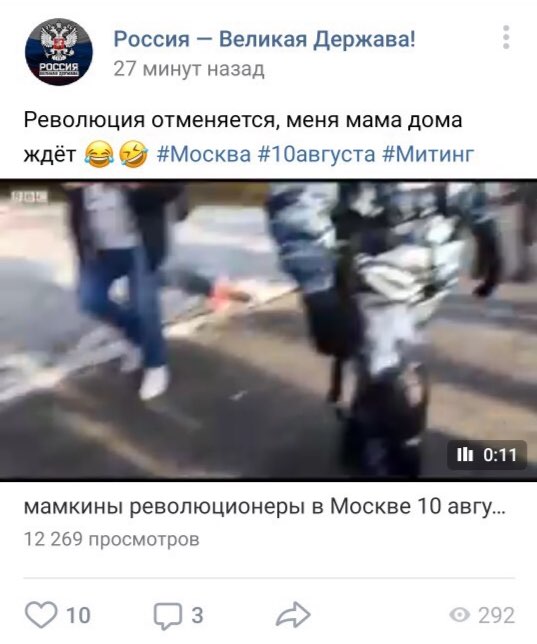The image size is (537, 644).
Task: Follow the #10августа hashtag
Action: click(x=316, y=155)
